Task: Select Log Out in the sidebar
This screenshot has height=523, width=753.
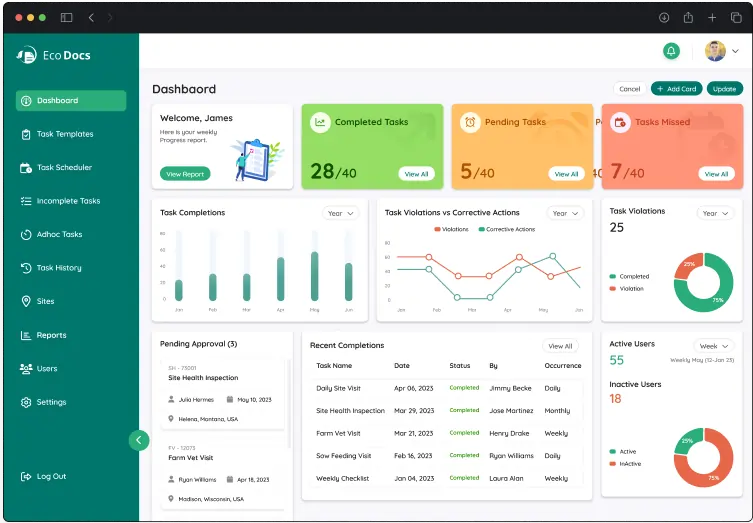Action: (x=51, y=476)
